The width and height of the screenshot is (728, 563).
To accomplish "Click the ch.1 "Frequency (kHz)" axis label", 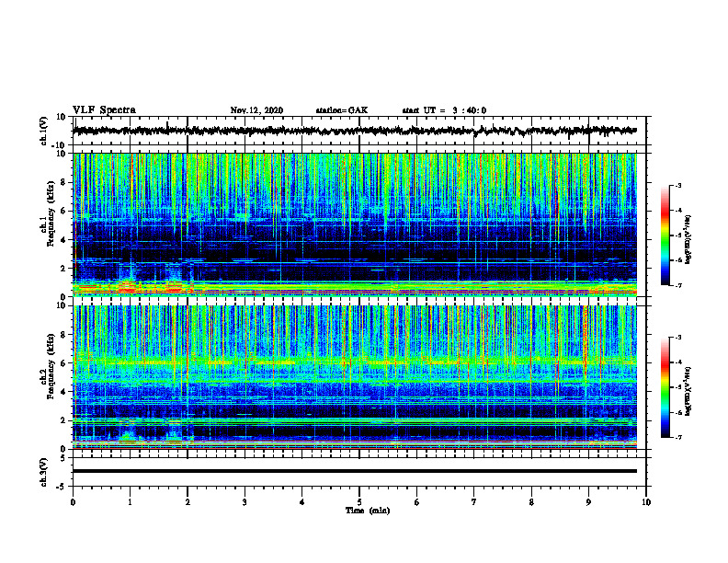I will (x=51, y=214).
